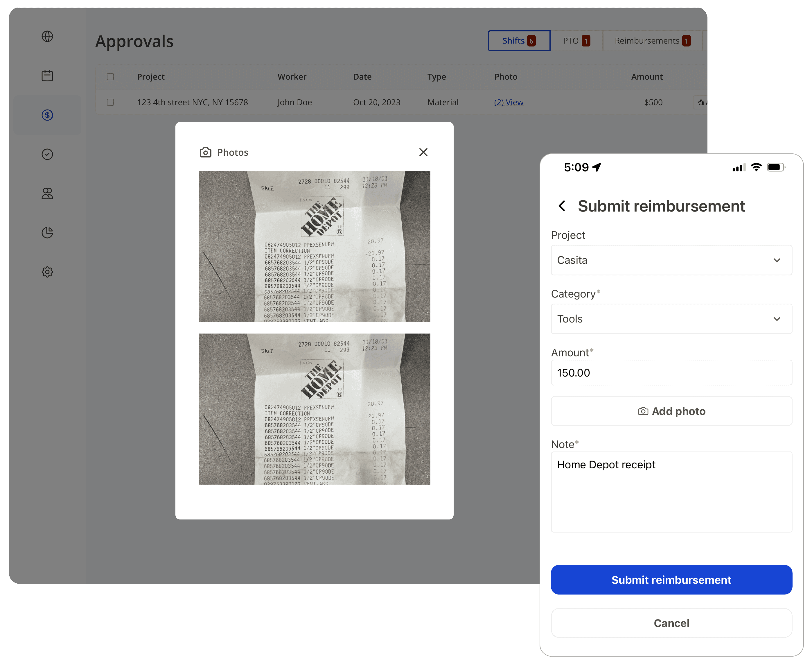812x663 pixels.
Task: Select the dollar sign payments icon
Action: click(x=47, y=115)
